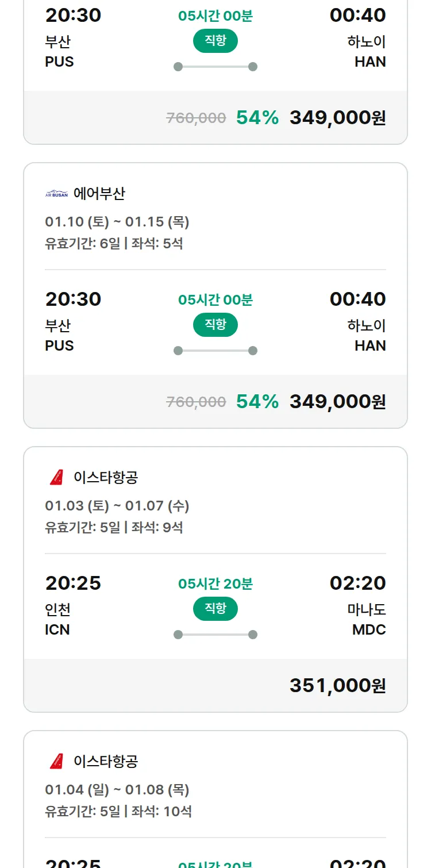The image size is (431, 868).
Task: Tap 54% discount in 01.10 Air Busan card
Action: (257, 401)
